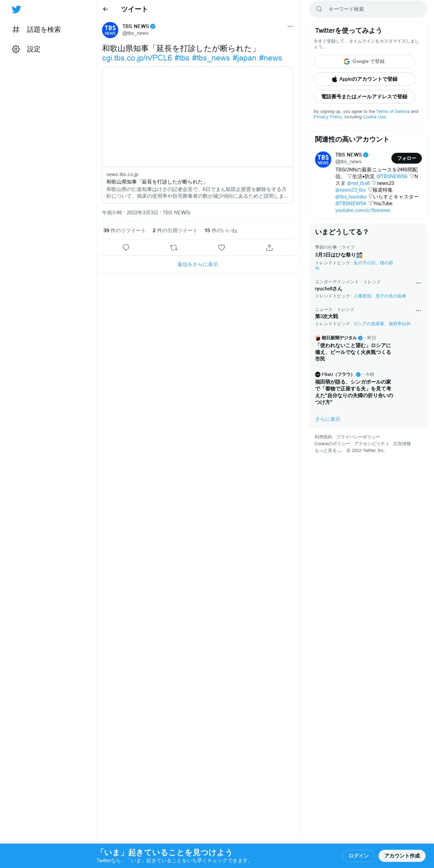Open more options for 第3次大戦 trend
Viewport: 434px width, 868px height.
coord(418,311)
